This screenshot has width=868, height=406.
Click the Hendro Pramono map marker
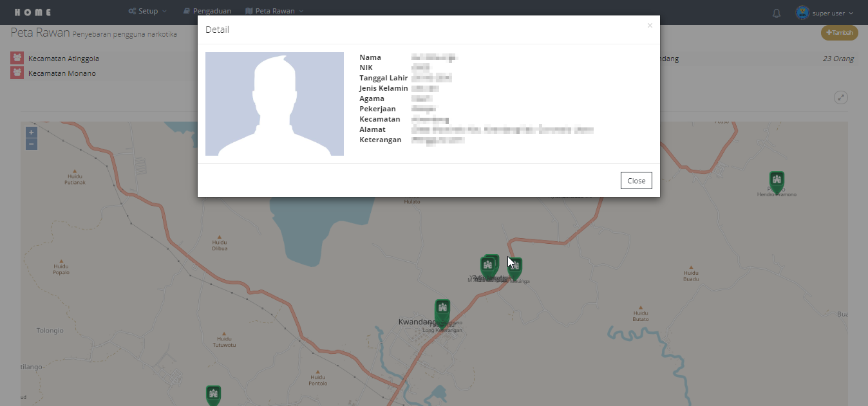(777, 181)
